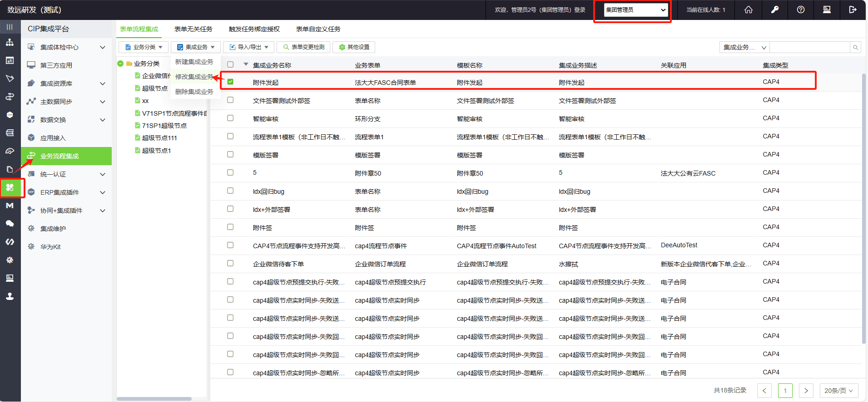Click the monitor icon in top header
Screen dimensions: 868x402
click(827, 10)
